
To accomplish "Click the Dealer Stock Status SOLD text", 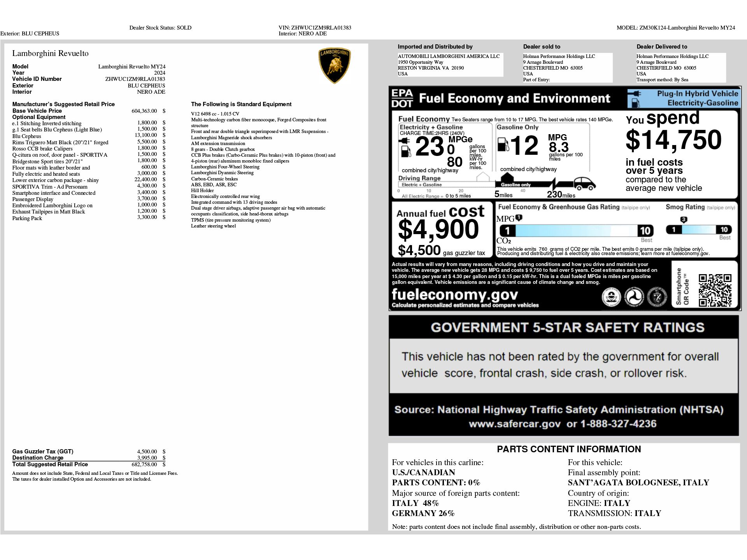I will pyautogui.click(x=160, y=28).
